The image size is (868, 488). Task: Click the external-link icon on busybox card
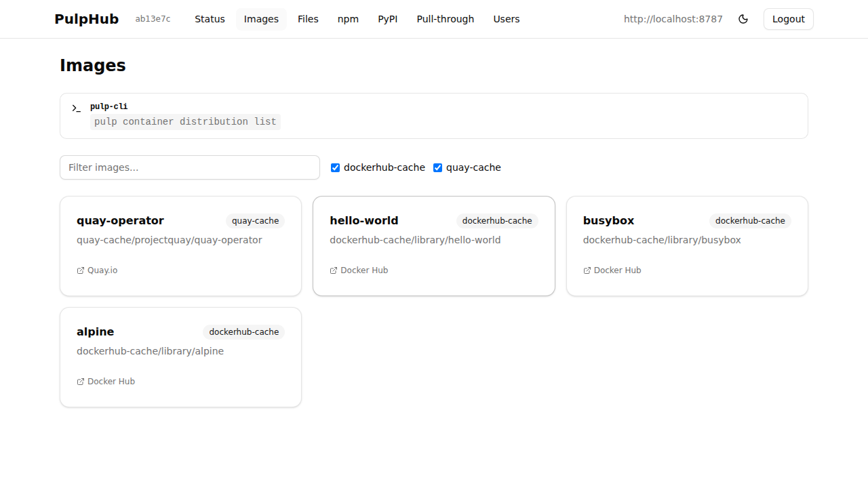pyautogui.click(x=586, y=270)
